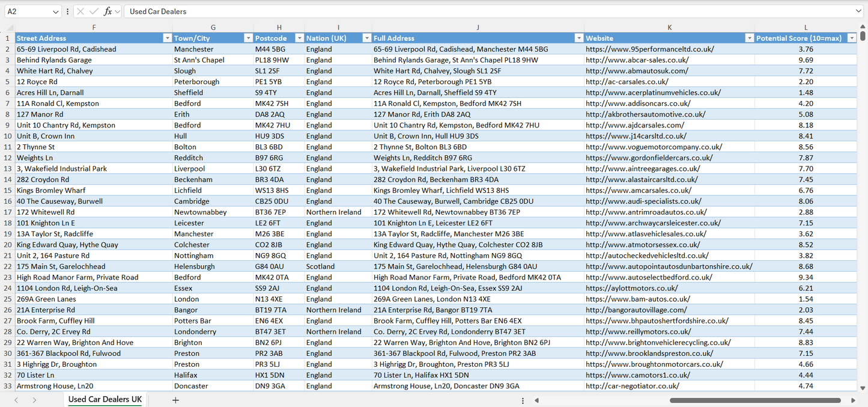Image resolution: width=868 pixels, height=407 pixels.
Task: Open link http://bangorautovillage.com/
Action: tap(636, 310)
